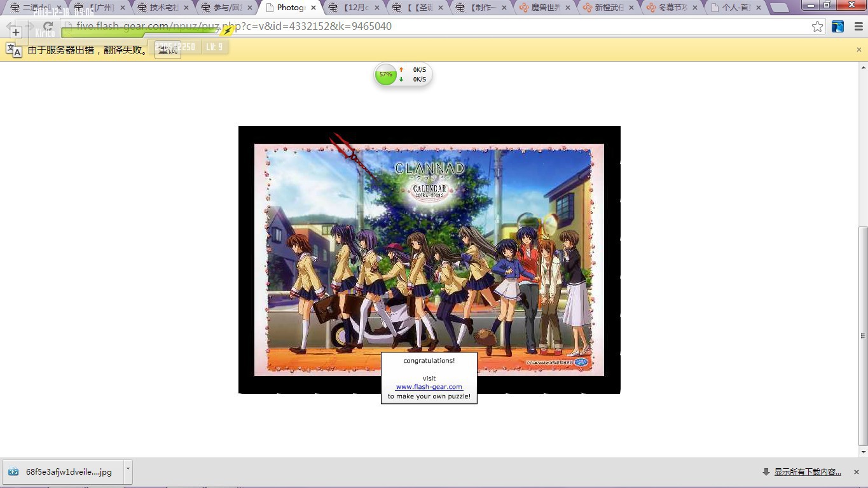Close the yellow translation failure bar
This screenshot has height=488, width=868.
(x=859, y=50)
